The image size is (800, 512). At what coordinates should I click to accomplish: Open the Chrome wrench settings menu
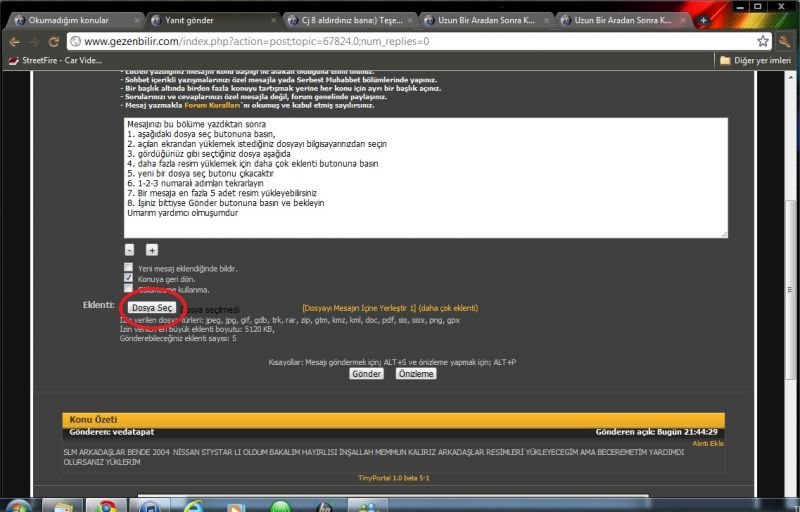[786, 41]
